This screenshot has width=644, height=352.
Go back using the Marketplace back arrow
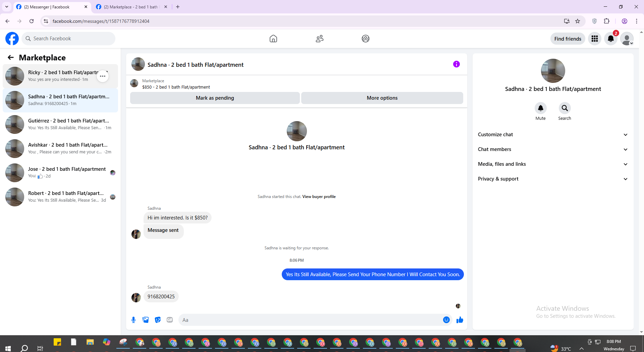[11, 57]
